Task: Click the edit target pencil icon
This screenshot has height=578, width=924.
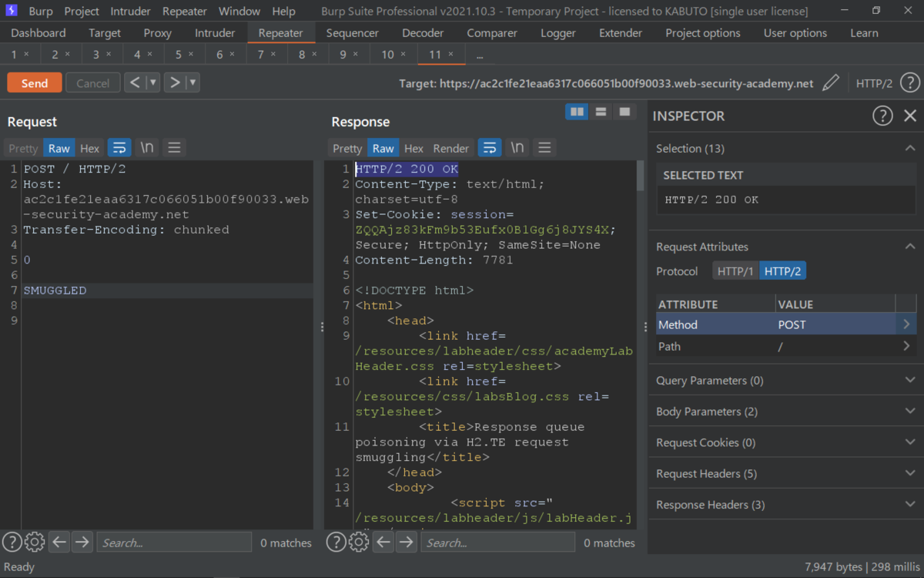Action: pyautogui.click(x=830, y=83)
